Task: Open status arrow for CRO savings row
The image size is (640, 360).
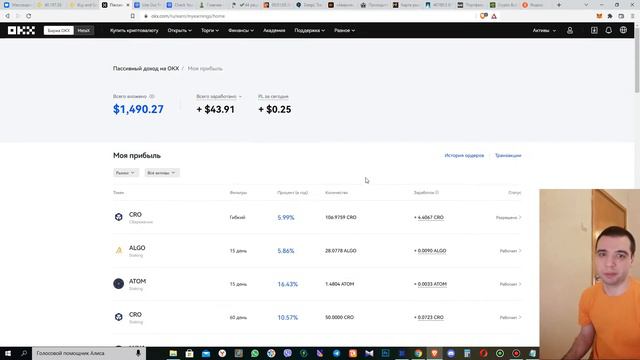Action: pyautogui.click(x=520, y=218)
